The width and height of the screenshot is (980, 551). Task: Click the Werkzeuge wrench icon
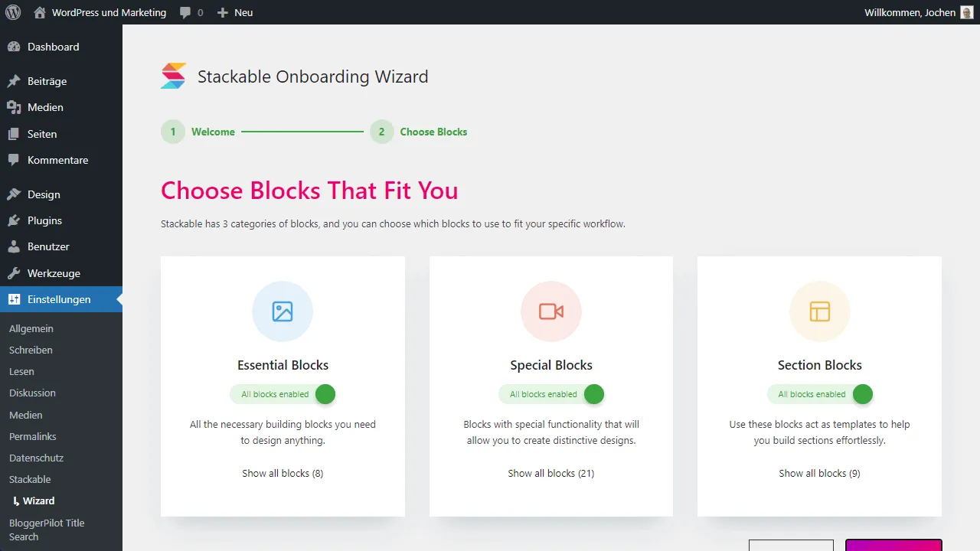[14, 273]
